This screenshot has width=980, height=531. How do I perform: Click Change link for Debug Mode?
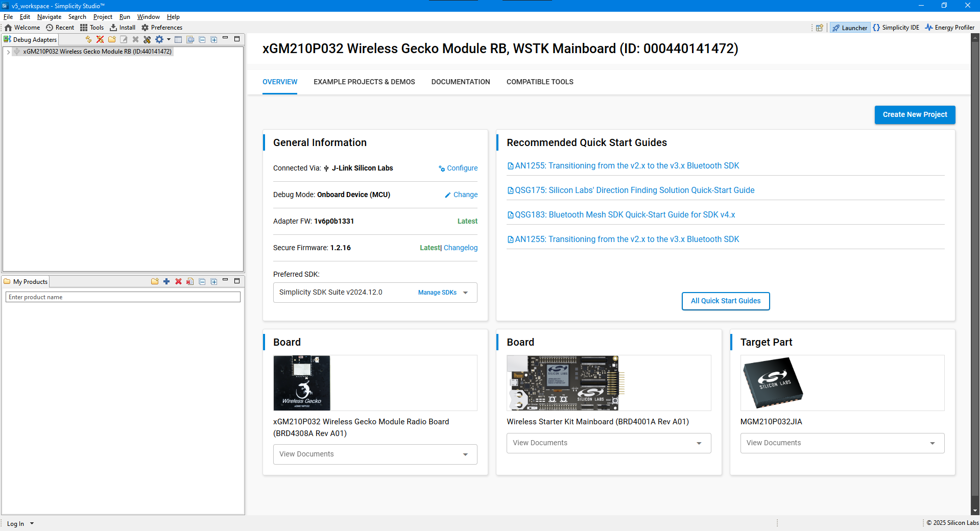coord(461,195)
